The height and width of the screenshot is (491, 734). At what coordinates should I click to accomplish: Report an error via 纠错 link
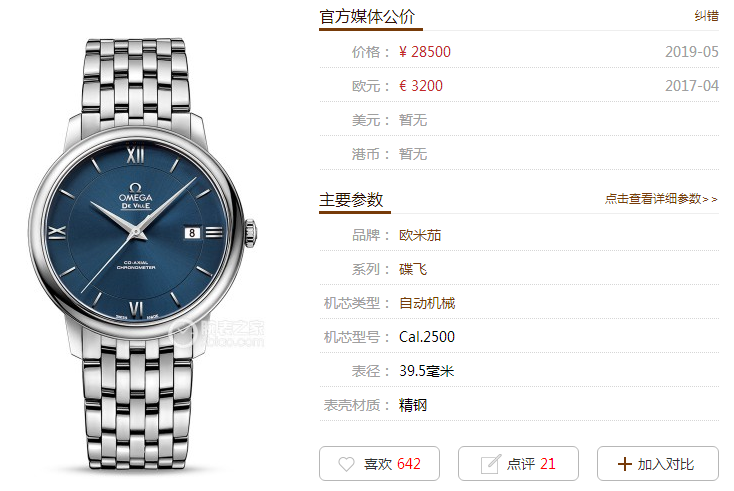(706, 16)
